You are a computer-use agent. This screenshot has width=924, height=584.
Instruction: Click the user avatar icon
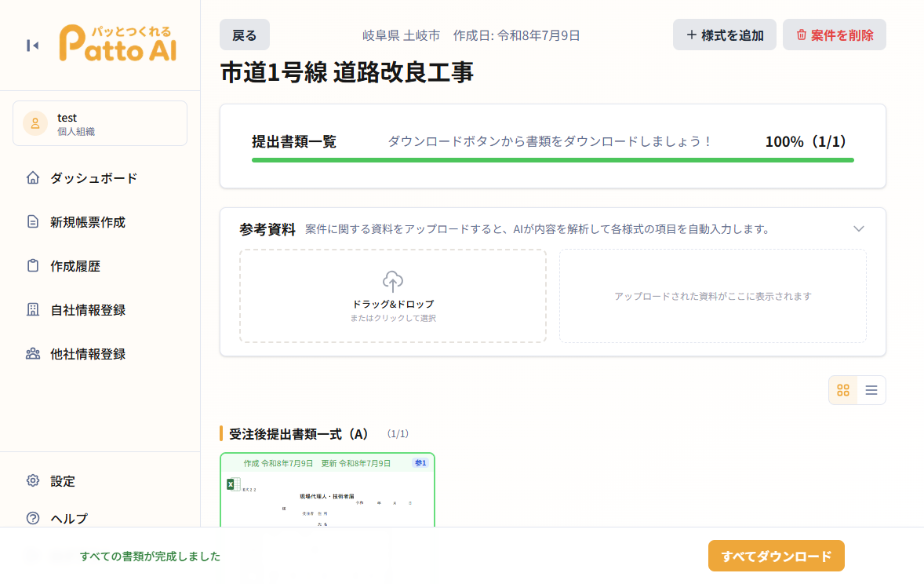point(35,123)
